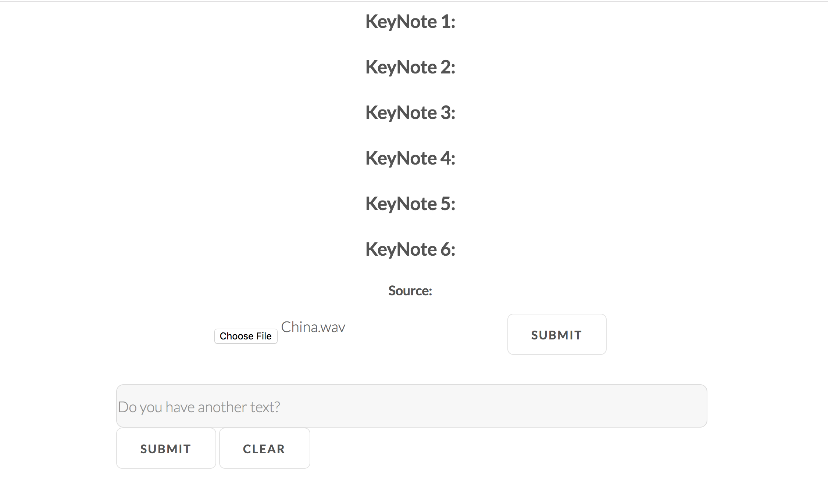Select the KeyNote 3 heading
The width and height of the screenshot is (828, 504).
point(410,113)
